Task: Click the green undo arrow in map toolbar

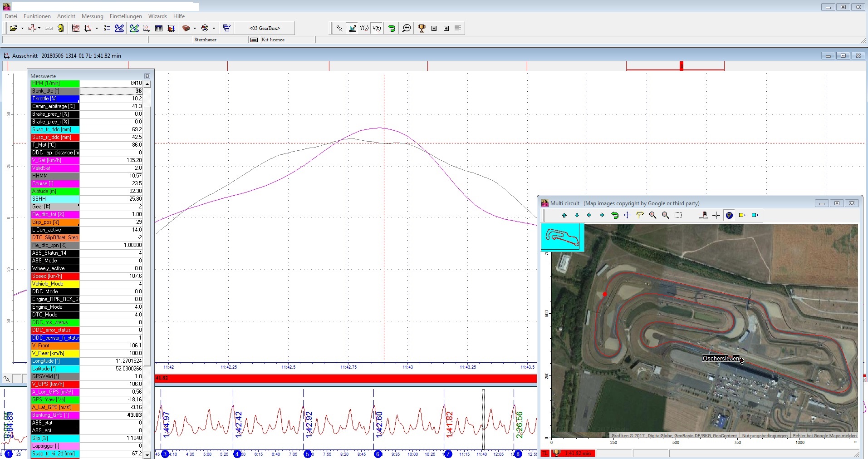Action: tap(615, 215)
